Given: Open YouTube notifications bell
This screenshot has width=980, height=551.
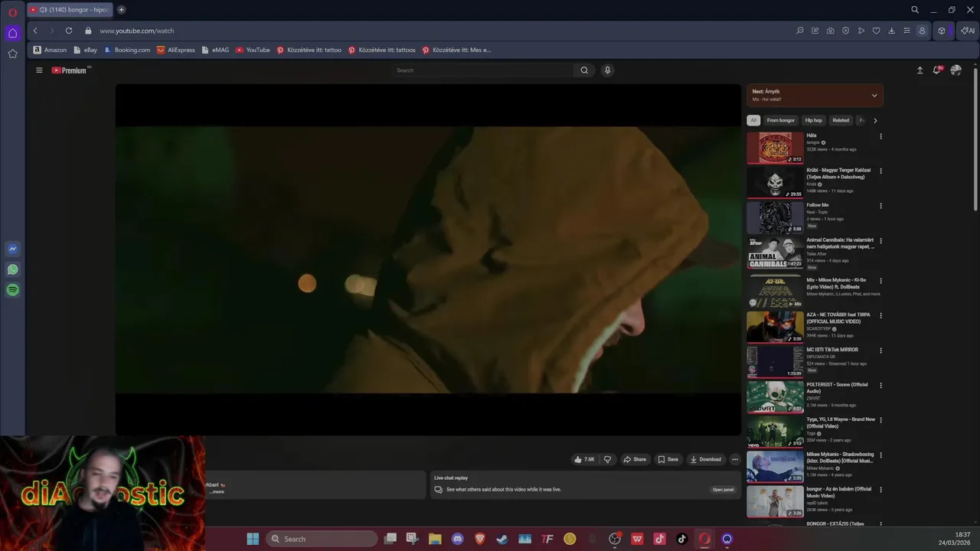Looking at the screenshot, I should click(937, 70).
